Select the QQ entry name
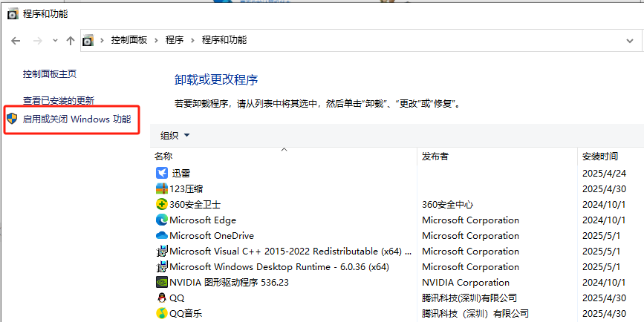Viewport: 644px width, 322px height. pyautogui.click(x=177, y=298)
